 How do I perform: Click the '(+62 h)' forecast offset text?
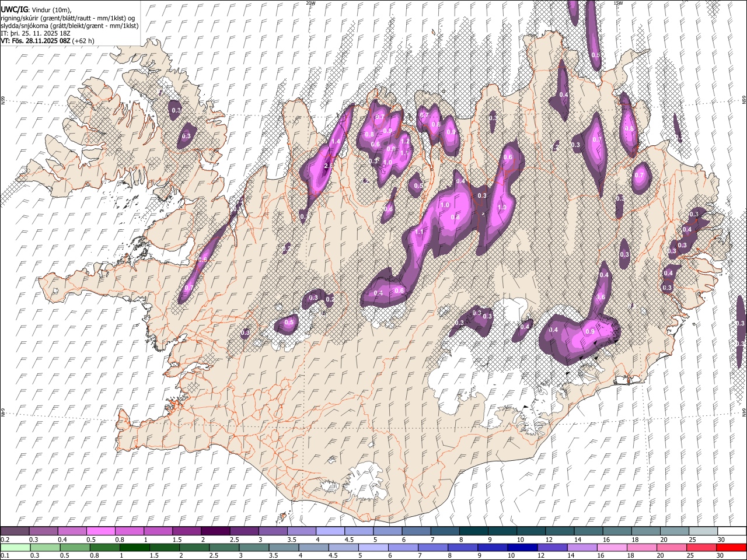pyautogui.click(x=83, y=41)
